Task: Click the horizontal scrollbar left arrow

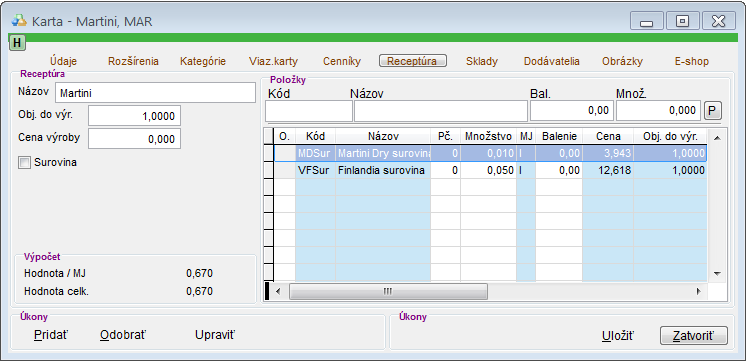Action: click(279, 291)
